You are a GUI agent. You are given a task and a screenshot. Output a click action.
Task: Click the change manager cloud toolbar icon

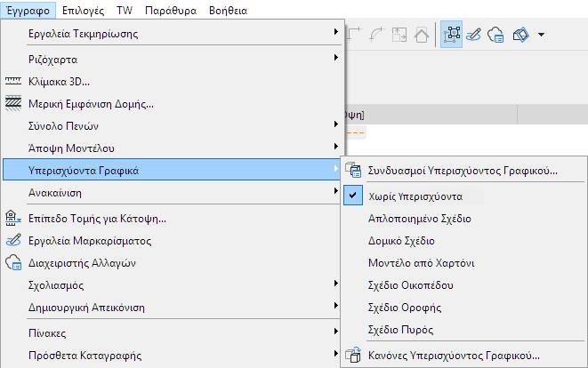[495, 35]
